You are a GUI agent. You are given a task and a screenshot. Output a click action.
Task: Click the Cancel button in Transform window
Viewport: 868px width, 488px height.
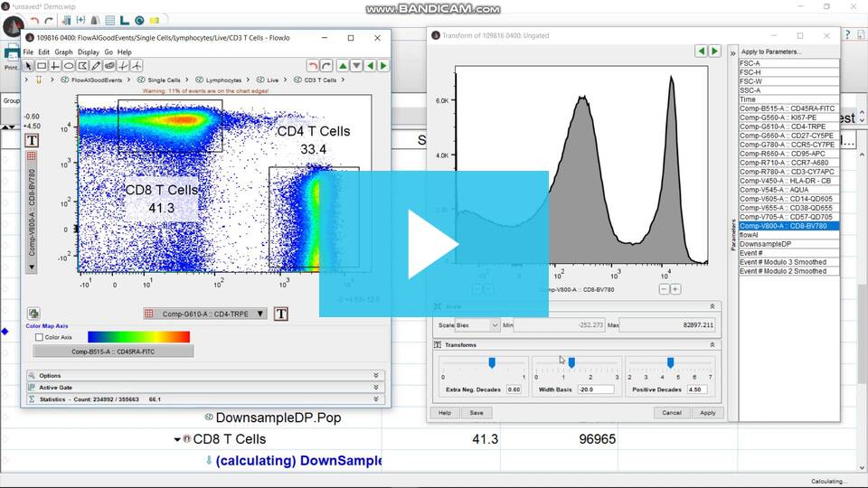pyautogui.click(x=672, y=413)
